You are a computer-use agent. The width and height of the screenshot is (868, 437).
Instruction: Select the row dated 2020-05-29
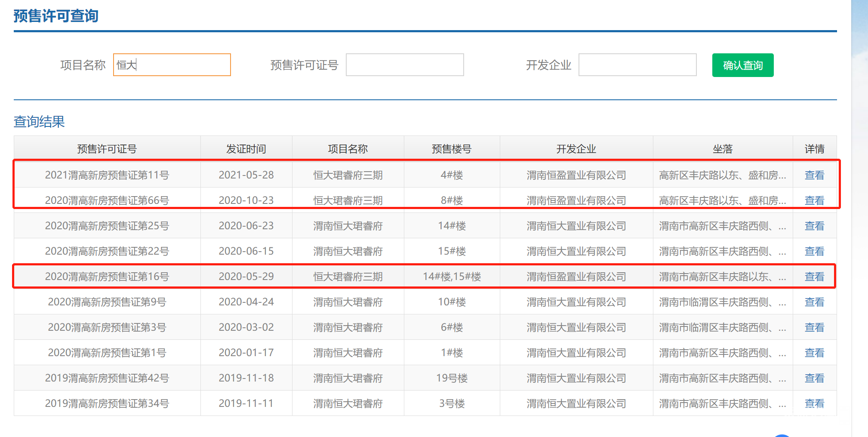click(246, 277)
